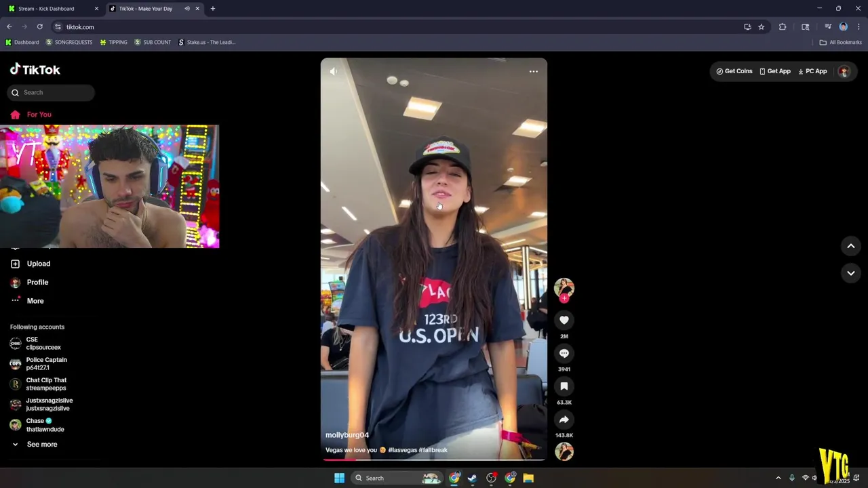
Task: Click Get App
Action: [775, 71]
